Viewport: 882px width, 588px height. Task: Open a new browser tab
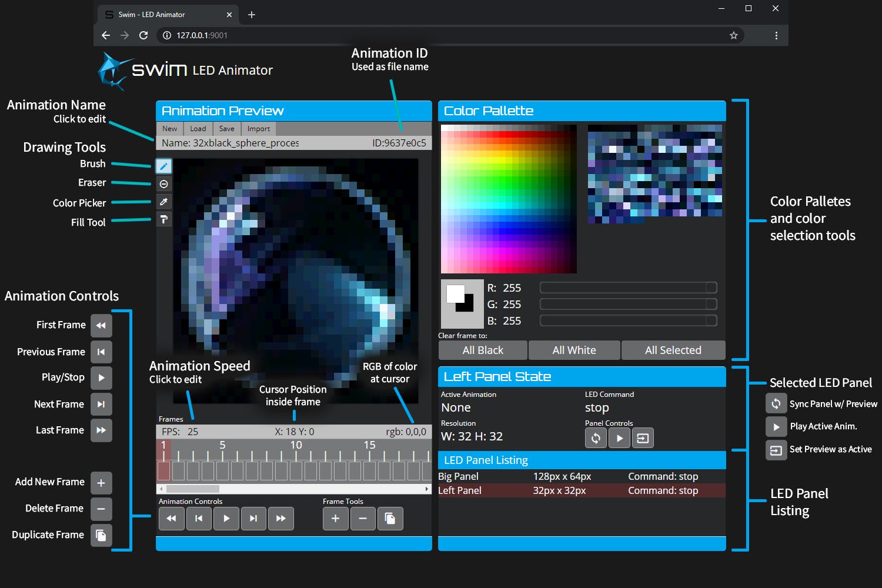click(252, 15)
